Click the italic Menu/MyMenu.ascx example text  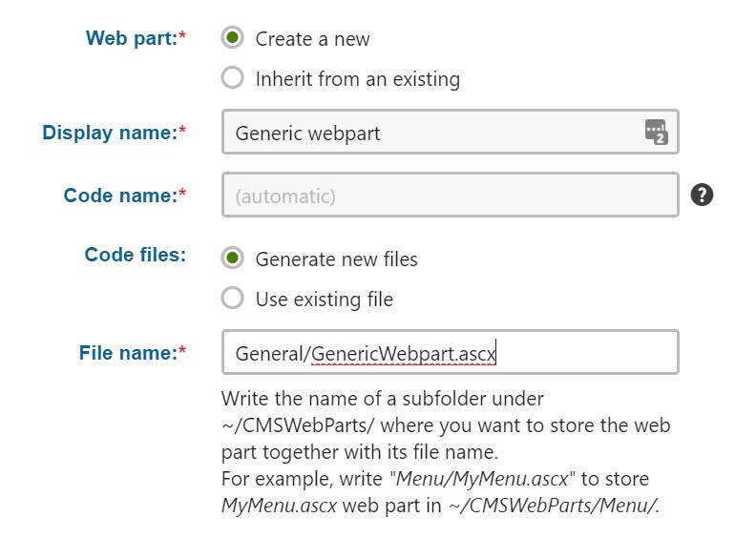click(482, 479)
